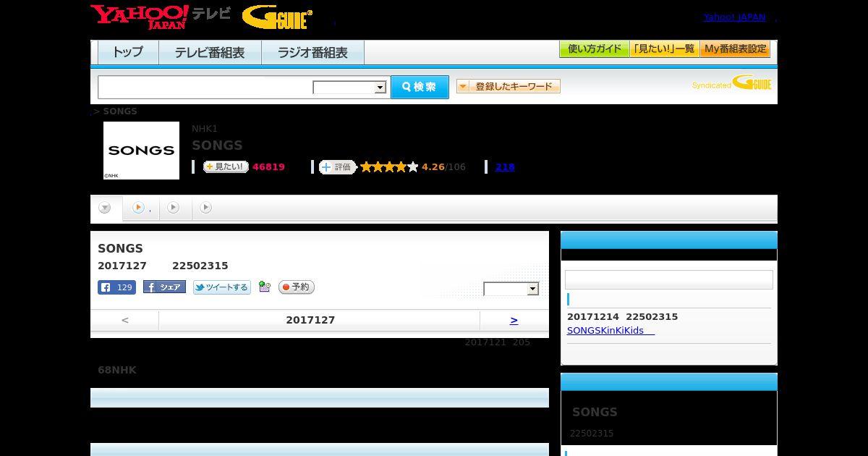This screenshot has height=456, width=868.
Task: Click the add-to-calendar icon
Action: [x=264, y=287]
